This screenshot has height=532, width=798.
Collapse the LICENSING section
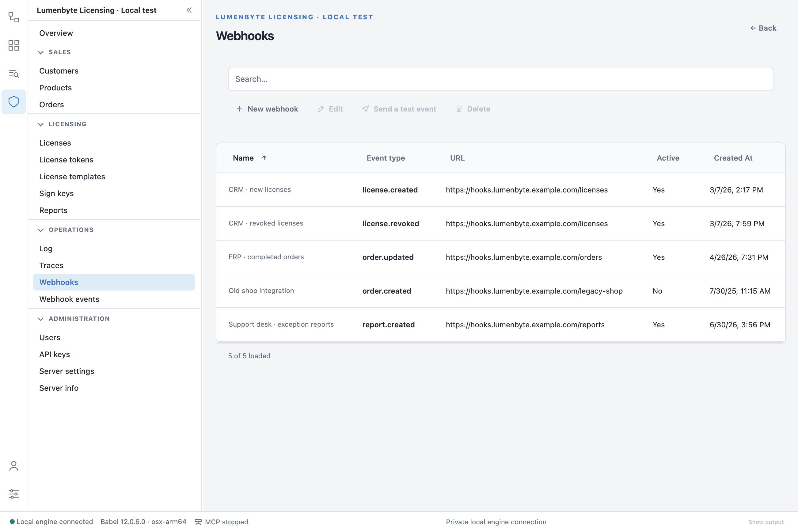(41, 124)
